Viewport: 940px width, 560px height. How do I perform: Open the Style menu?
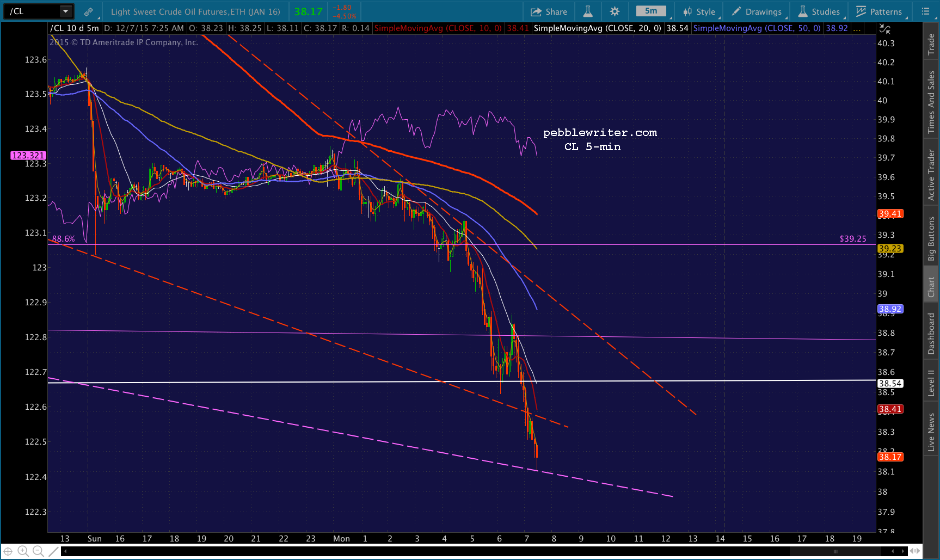pos(699,11)
